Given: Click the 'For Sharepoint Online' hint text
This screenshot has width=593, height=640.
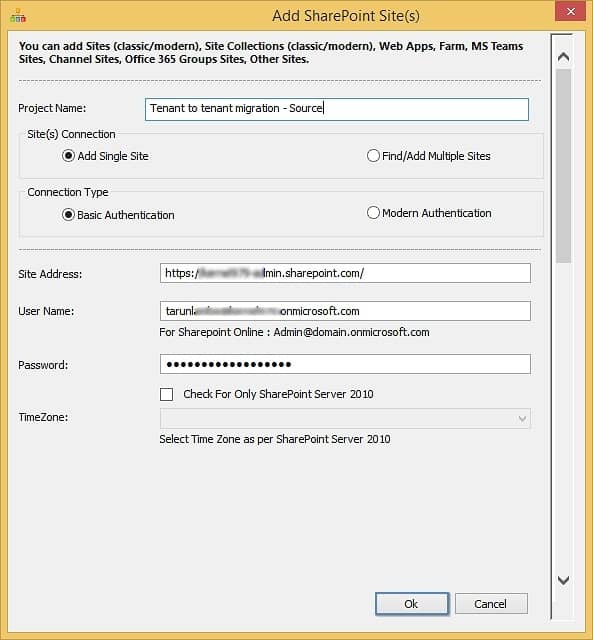Looking at the screenshot, I should [294, 332].
